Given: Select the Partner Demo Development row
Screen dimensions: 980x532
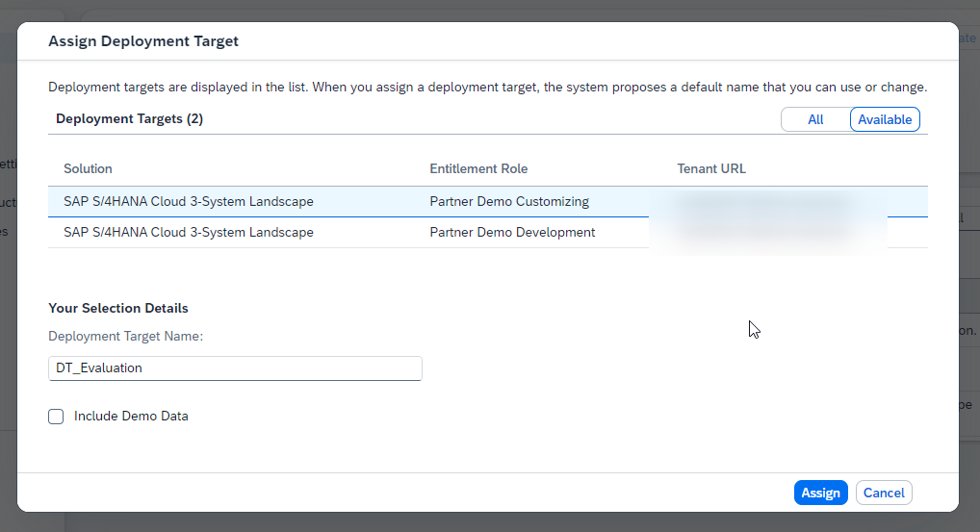Looking at the screenshot, I should (x=487, y=232).
